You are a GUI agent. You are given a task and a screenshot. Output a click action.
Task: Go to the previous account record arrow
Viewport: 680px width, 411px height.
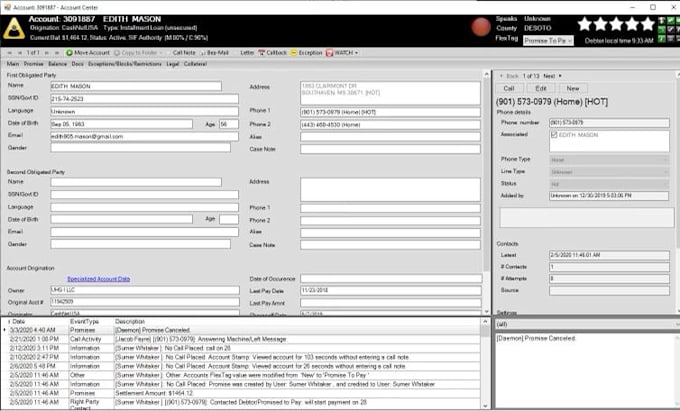point(20,52)
